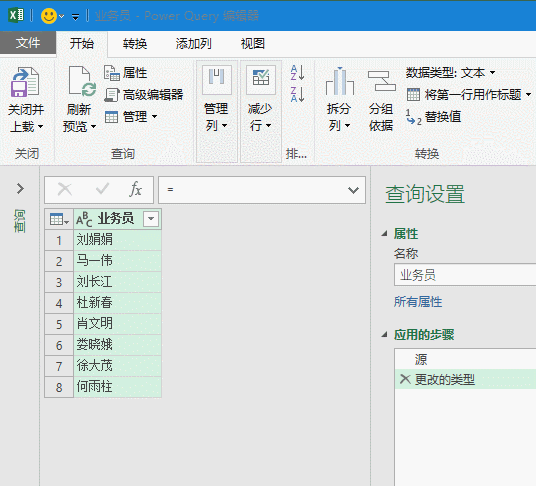Expand the queries pane chevron
536x486 pixels.
[x=20, y=188]
